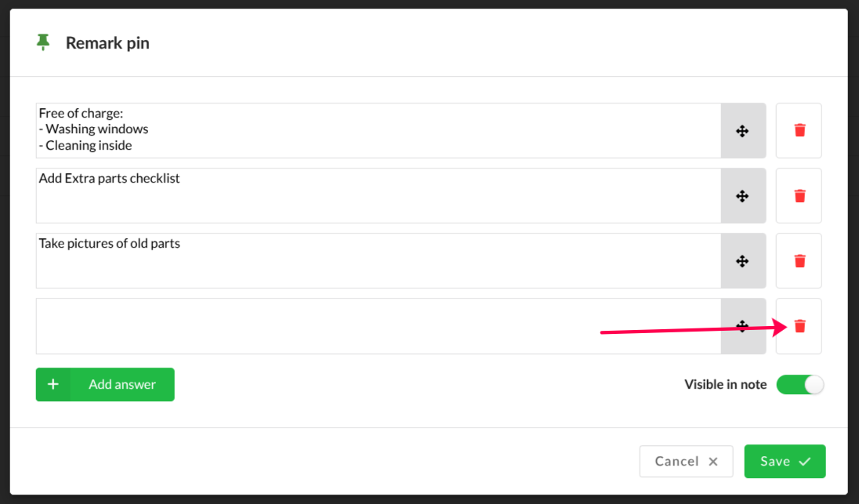The height and width of the screenshot is (504, 859).
Task: Toggle the 'Visible in note' switch
Action: click(800, 384)
